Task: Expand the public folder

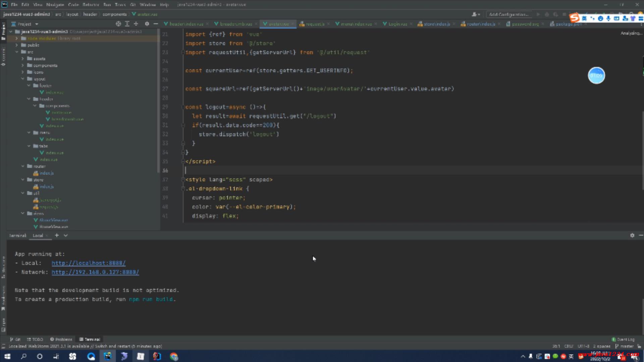Action: point(16,45)
